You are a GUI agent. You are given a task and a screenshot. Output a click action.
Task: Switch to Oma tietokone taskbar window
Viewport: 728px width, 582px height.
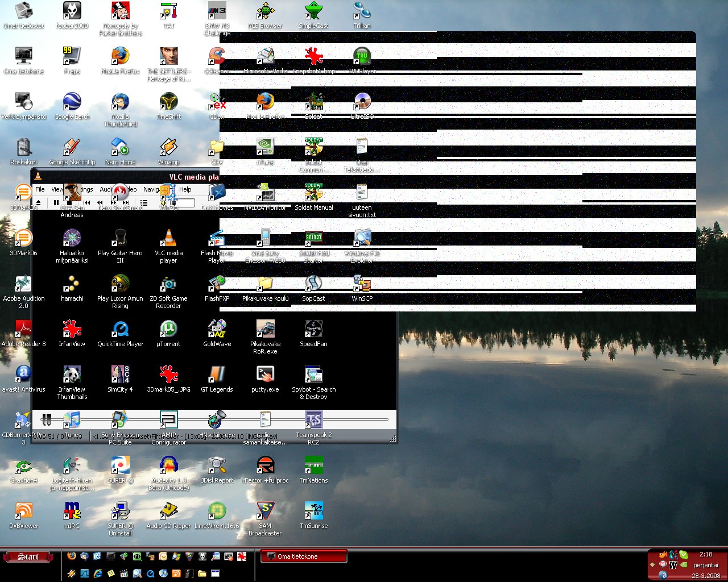pyautogui.click(x=304, y=557)
